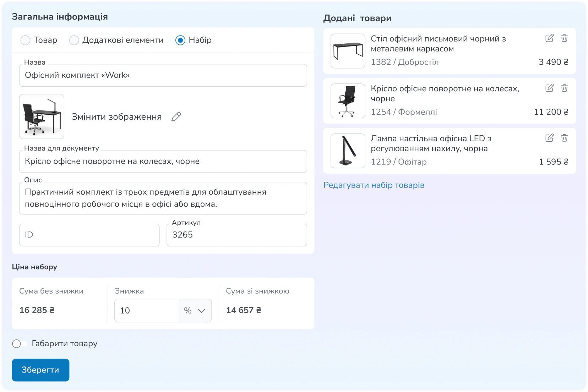Viewport: 588px width, 392px height.
Task: Select the desk title 'Стіл офісний письмовий чорний'
Action: tap(439, 44)
